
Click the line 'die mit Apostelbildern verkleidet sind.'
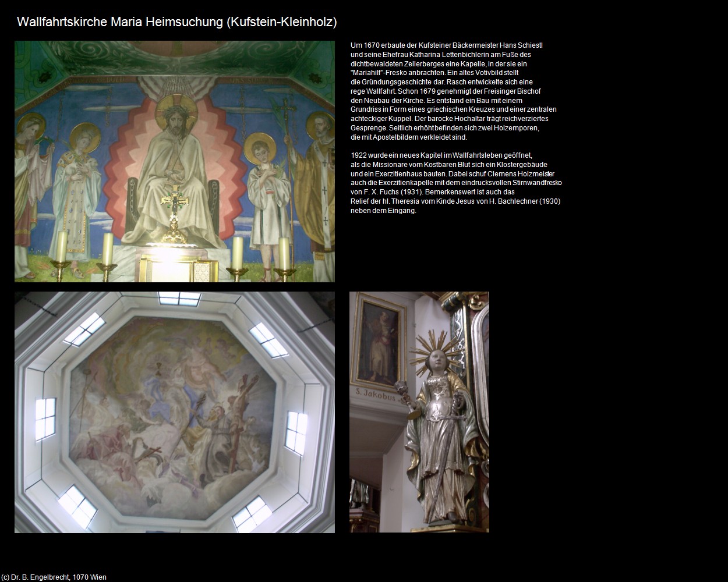pos(409,137)
